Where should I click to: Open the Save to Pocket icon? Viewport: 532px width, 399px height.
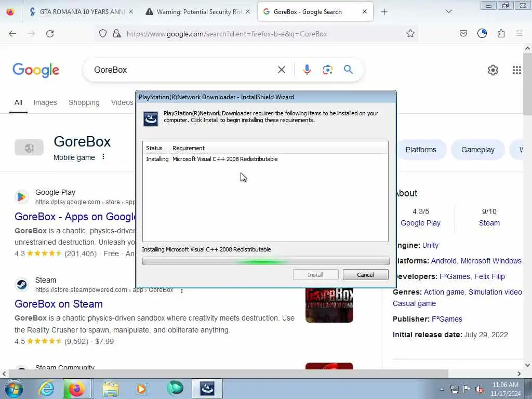point(463,33)
